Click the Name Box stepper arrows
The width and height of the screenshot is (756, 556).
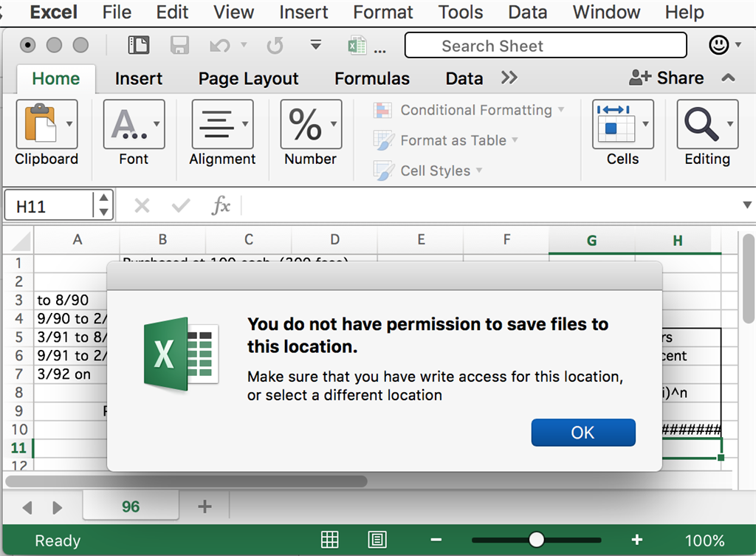coord(103,205)
